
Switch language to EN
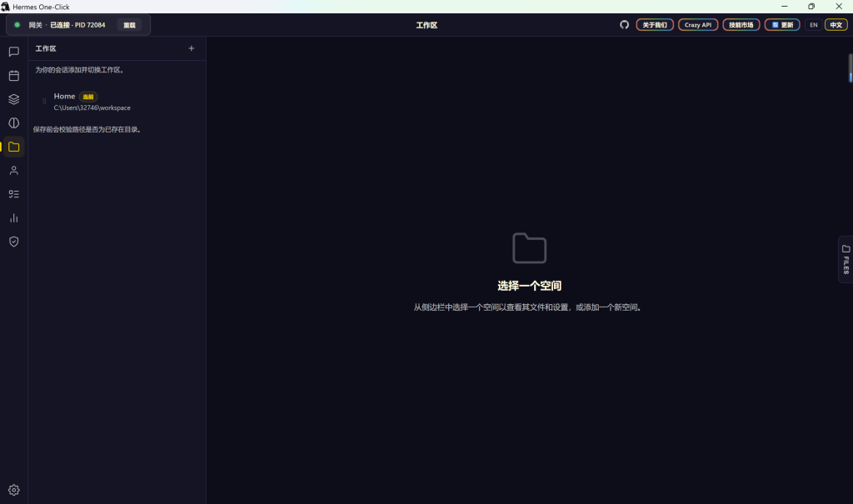click(813, 25)
